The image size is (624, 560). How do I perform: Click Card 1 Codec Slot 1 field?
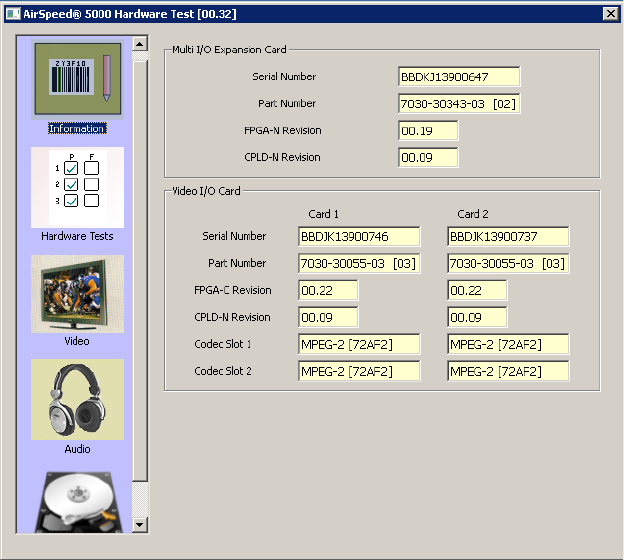(x=359, y=344)
